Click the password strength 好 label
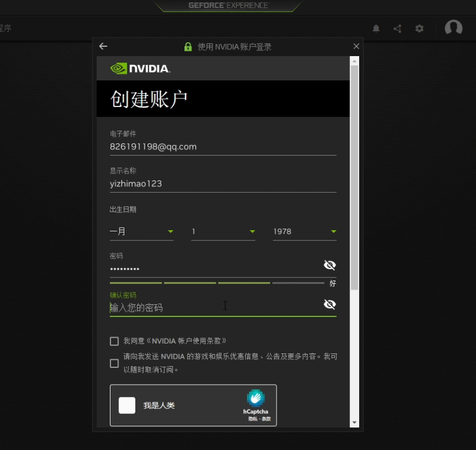This screenshot has height=450, width=476. (333, 283)
